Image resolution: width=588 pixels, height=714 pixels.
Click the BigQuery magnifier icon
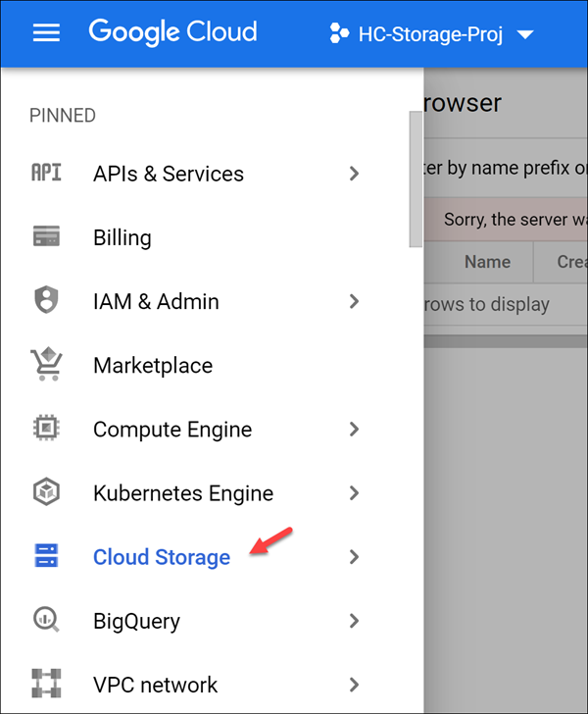pos(46,620)
